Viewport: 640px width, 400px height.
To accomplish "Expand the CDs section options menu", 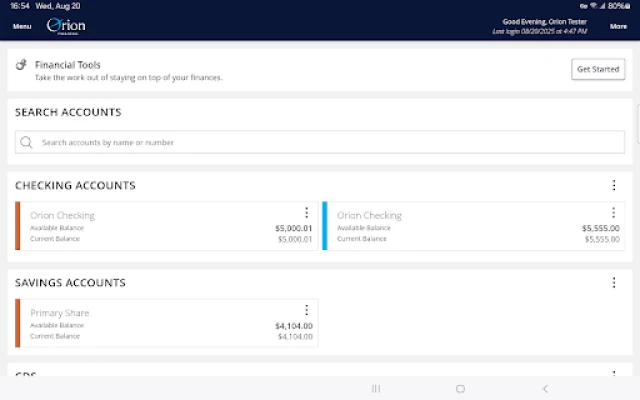I will tap(614, 374).
